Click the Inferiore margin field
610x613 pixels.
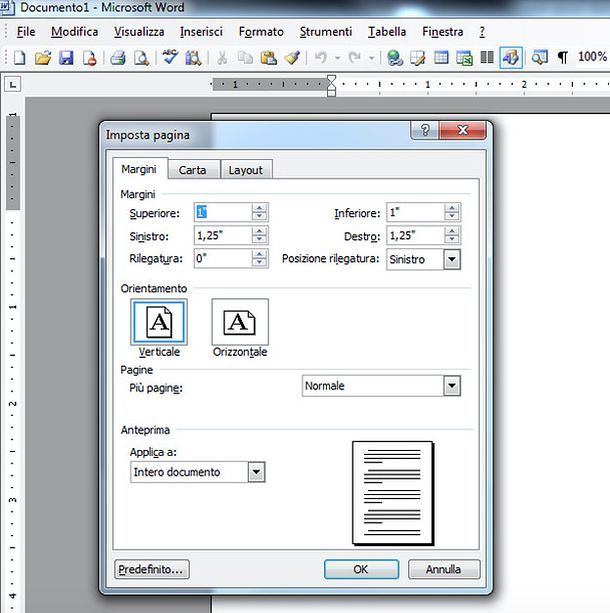(415, 212)
